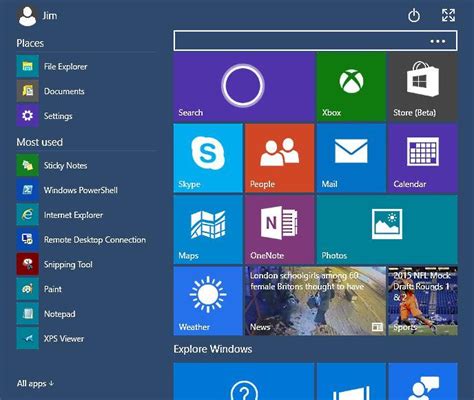This screenshot has height=400, width=474.
Task: Open News tile about London schoolgirls
Action: click(315, 301)
